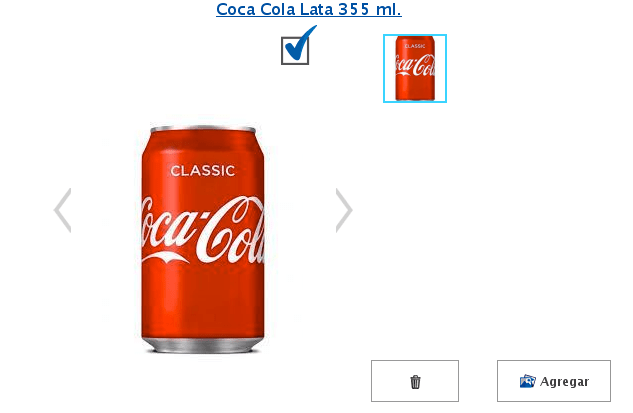Click the large Coca-Cola can image
The width and height of the screenshot is (633, 413).
click(203, 239)
